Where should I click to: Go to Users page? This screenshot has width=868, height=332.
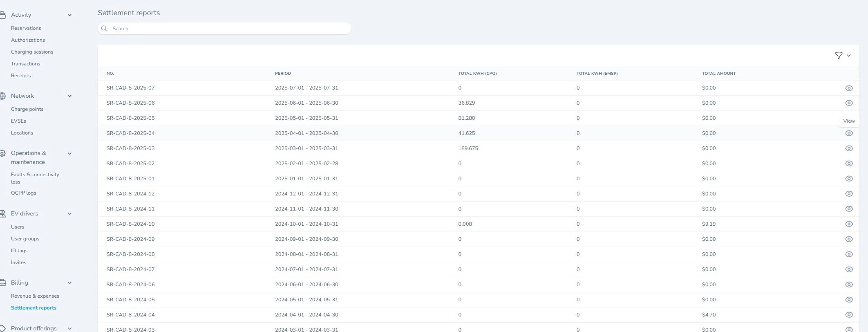tap(18, 227)
